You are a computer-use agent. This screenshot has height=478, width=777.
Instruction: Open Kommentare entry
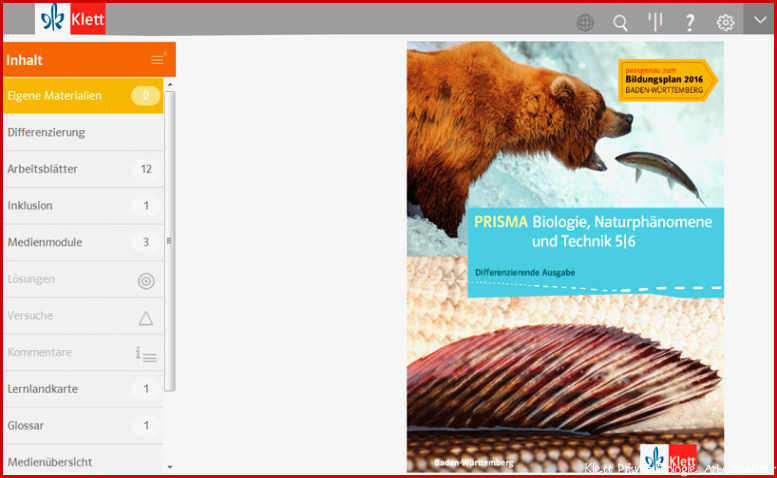(x=83, y=352)
